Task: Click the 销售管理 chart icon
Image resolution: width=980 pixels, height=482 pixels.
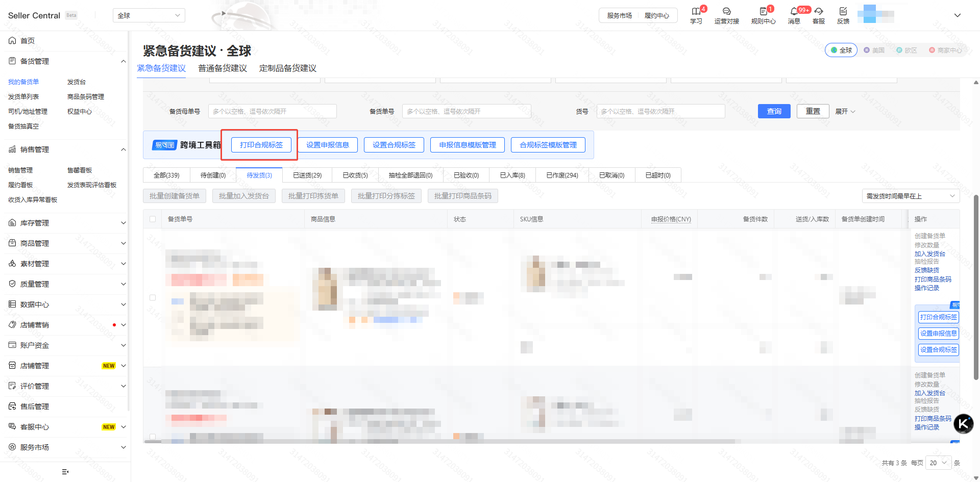Action: [12, 149]
